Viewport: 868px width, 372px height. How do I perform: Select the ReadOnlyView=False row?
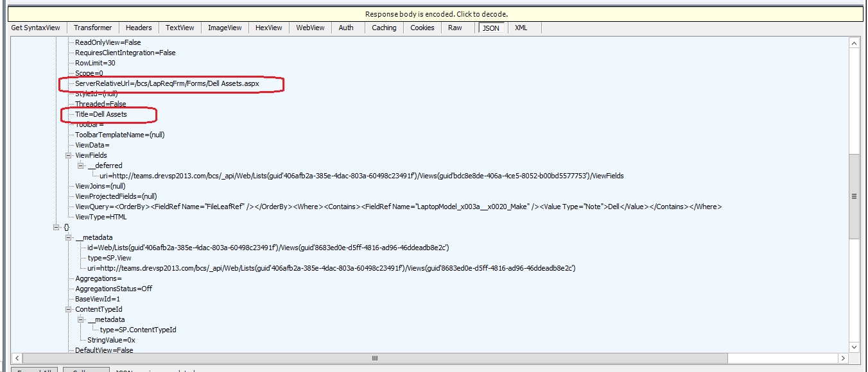108,42
